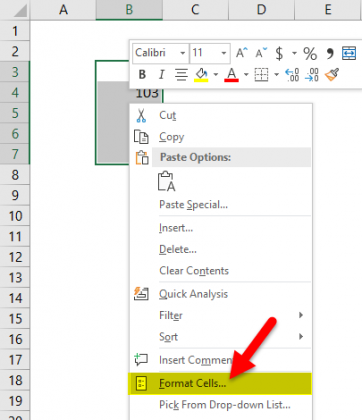
Task: Apply the yellow fill color bucket
Action: pos(201,75)
